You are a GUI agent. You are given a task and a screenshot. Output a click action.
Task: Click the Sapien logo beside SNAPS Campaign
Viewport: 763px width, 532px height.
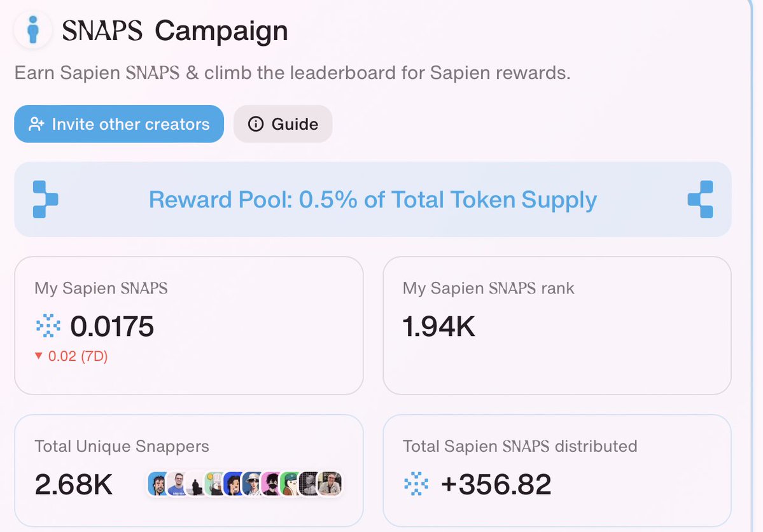tap(33, 30)
